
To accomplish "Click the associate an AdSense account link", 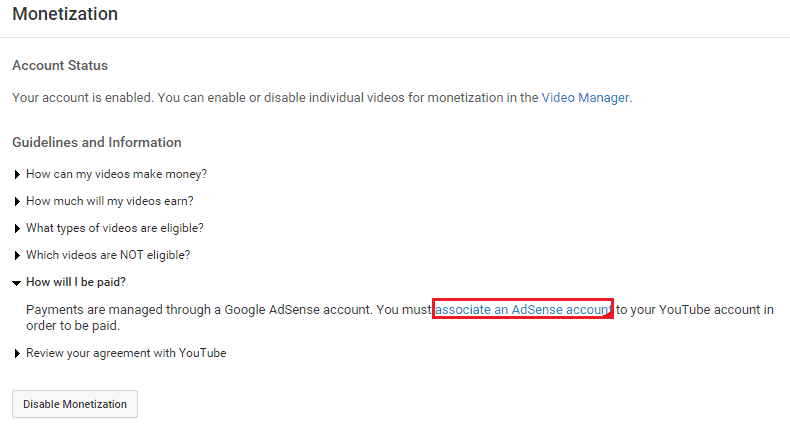I will 523,309.
